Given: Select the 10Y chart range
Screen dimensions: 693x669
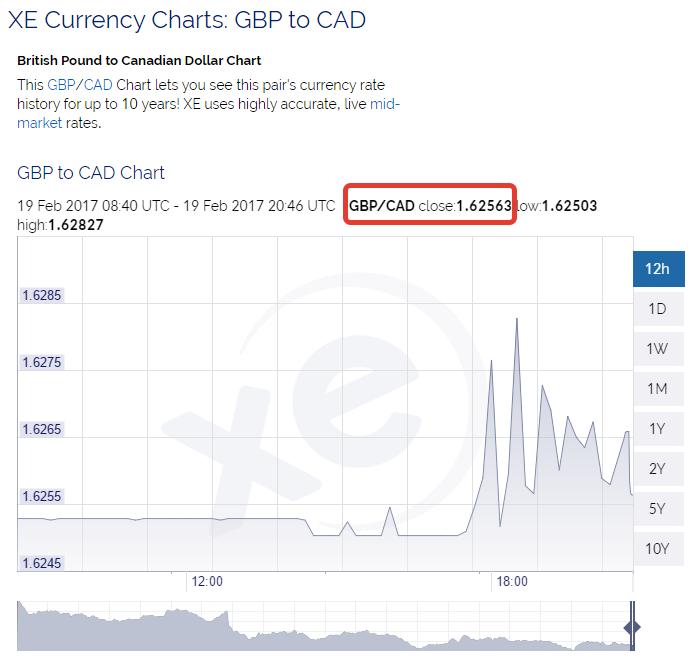Looking at the screenshot, I should coord(659,548).
